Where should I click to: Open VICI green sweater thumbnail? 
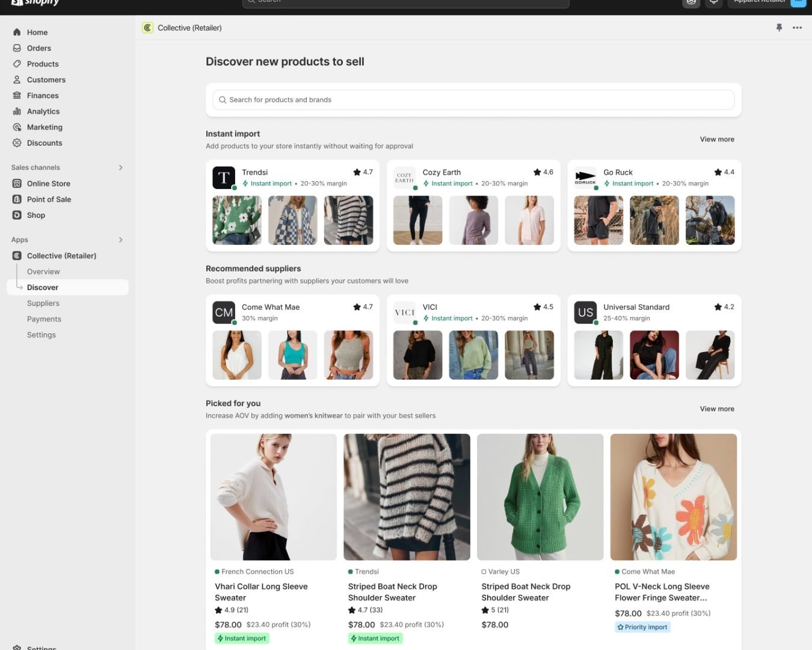[x=473, y=355]
